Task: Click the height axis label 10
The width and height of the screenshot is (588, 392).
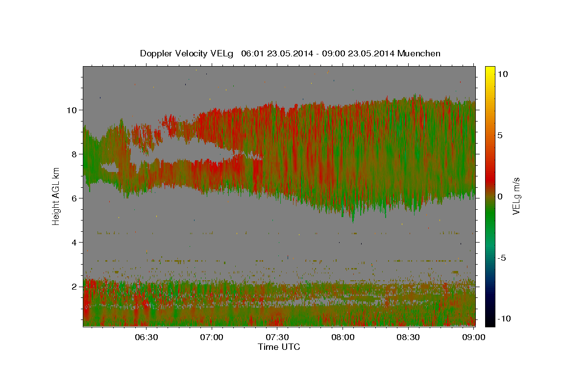Action: [x=73, y=110]
